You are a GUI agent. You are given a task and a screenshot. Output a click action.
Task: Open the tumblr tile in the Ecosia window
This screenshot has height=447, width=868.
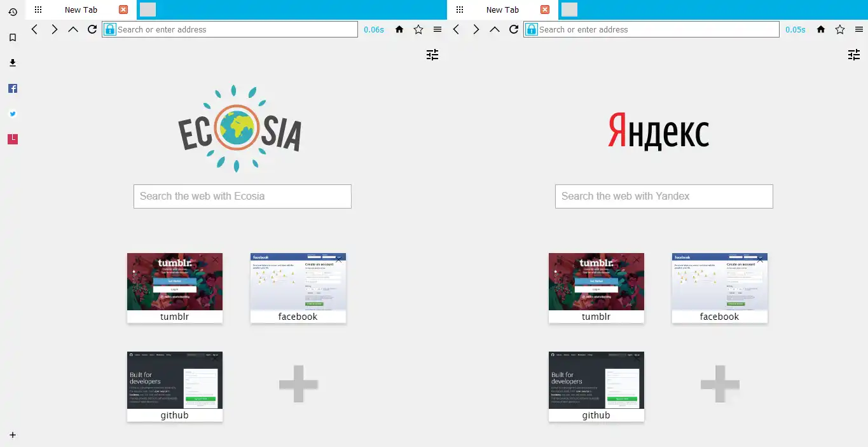[x=175, y=288]
